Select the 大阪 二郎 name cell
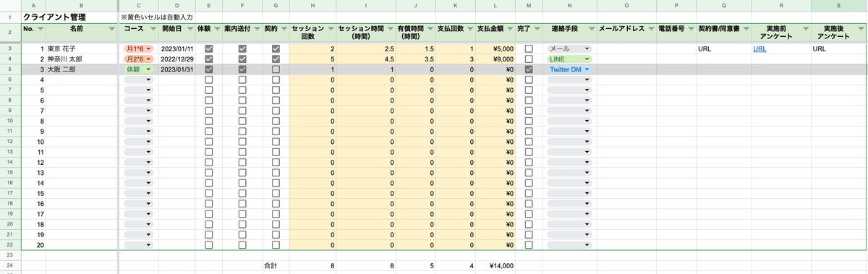The height and width of the screenshot is (274, 868). (x=82, y=69)
